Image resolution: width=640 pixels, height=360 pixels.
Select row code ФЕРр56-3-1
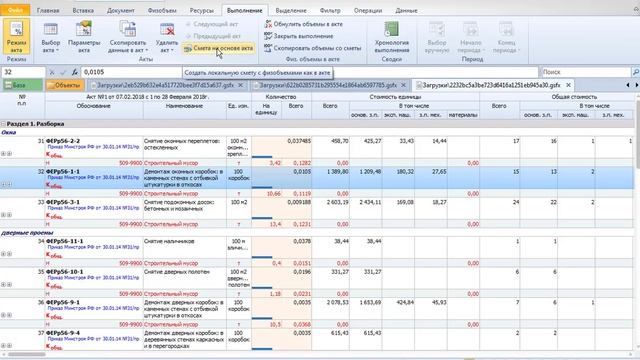point(63,202)
